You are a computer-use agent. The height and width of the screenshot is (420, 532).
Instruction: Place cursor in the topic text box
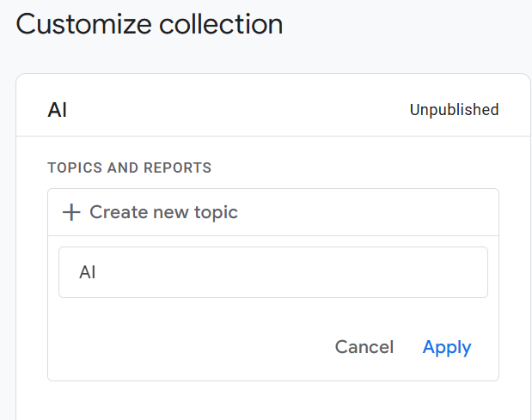[x=272, y=272]
